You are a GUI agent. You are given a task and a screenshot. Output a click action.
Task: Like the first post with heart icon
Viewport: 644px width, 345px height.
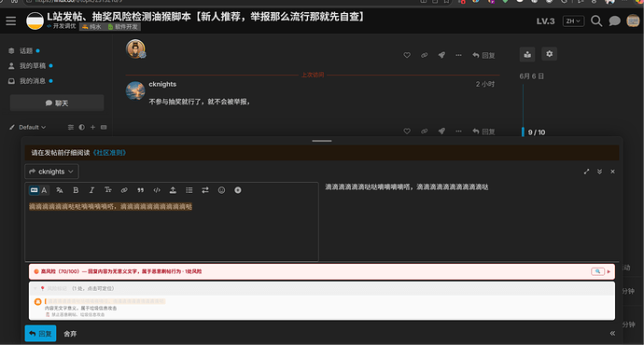pos(407,55)
